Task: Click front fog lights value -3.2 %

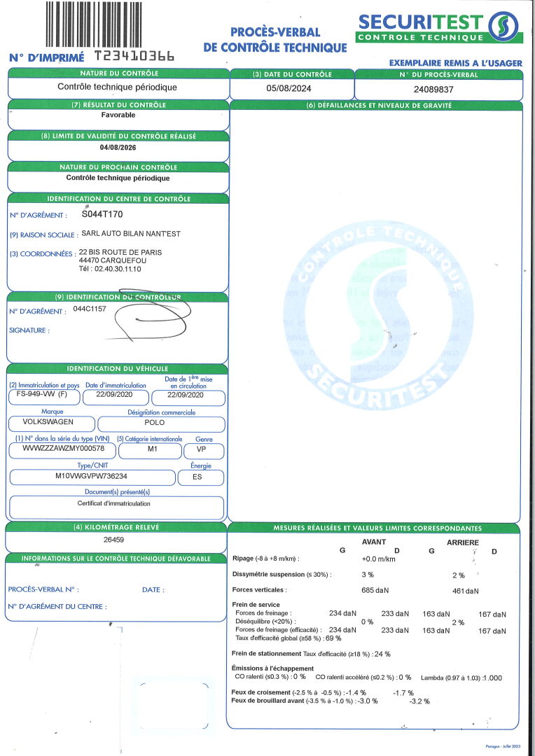Action: pyautogui.click(x=419, y=701)
